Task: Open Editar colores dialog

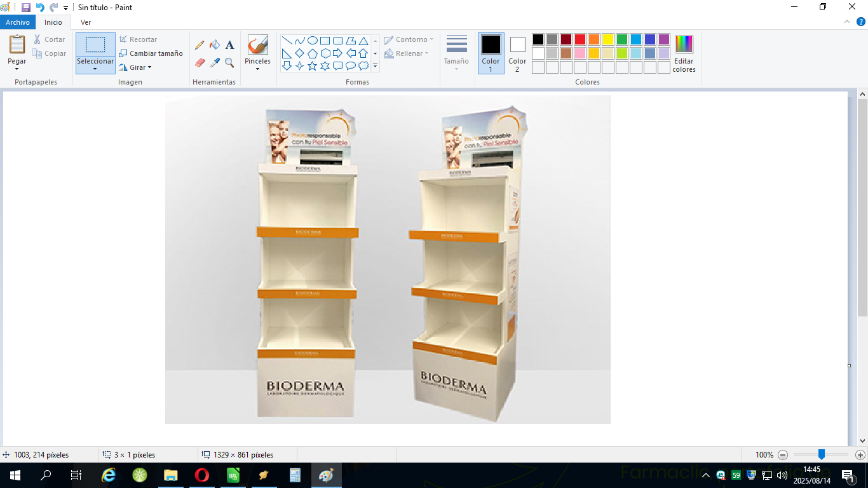Action: click(x=684, y=53)
